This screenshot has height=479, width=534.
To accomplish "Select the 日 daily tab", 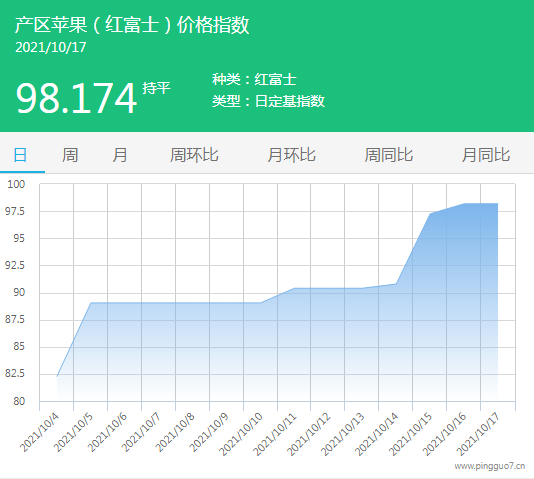I will [20, 155].
